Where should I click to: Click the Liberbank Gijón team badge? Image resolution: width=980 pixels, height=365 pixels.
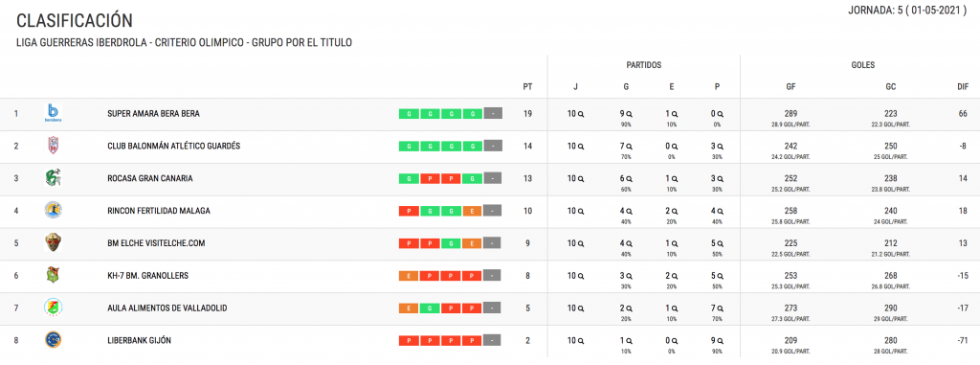[54, 341]
